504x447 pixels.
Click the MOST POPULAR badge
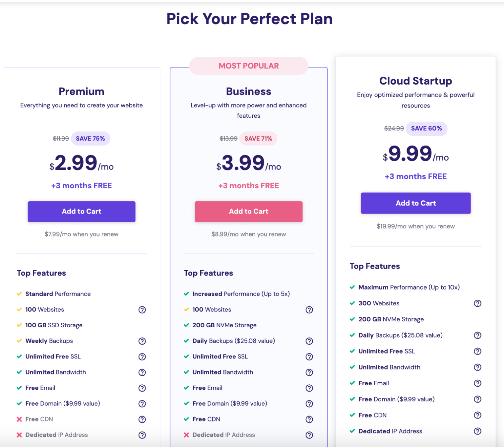[x=248, y=66]
